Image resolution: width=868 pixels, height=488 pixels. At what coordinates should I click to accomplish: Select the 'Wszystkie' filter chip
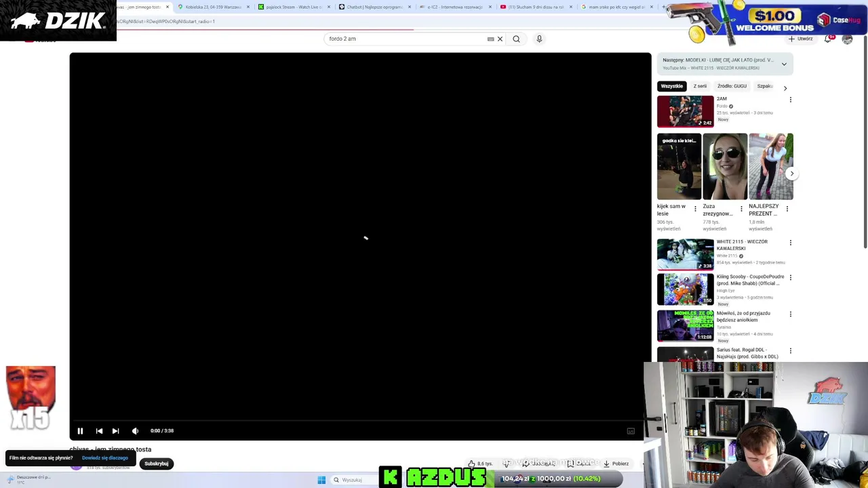(672, 86)
